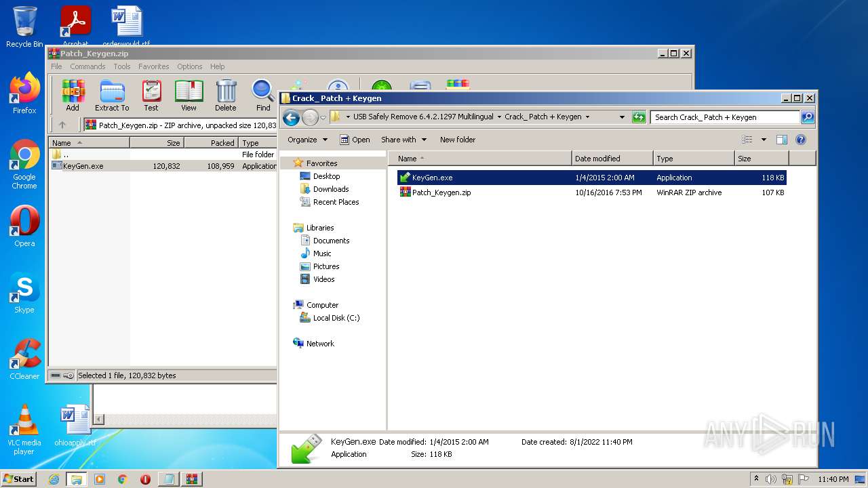Screen dimensions: 868x488
Task: Open VLC media player desktop shortcut
Action: point(24,430)
